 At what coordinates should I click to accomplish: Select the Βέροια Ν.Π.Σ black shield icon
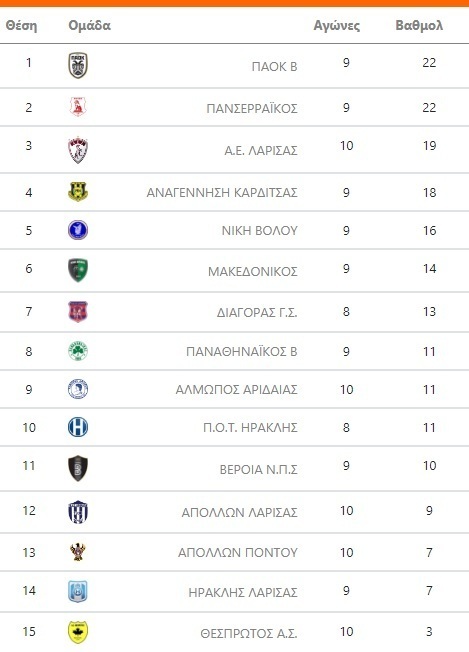click(x=78, y=468)
